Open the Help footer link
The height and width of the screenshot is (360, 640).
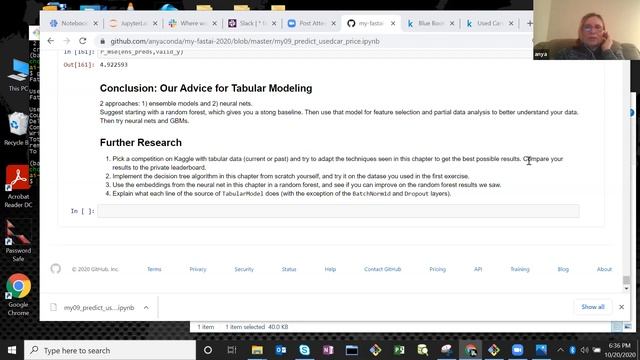coord(330,269)
